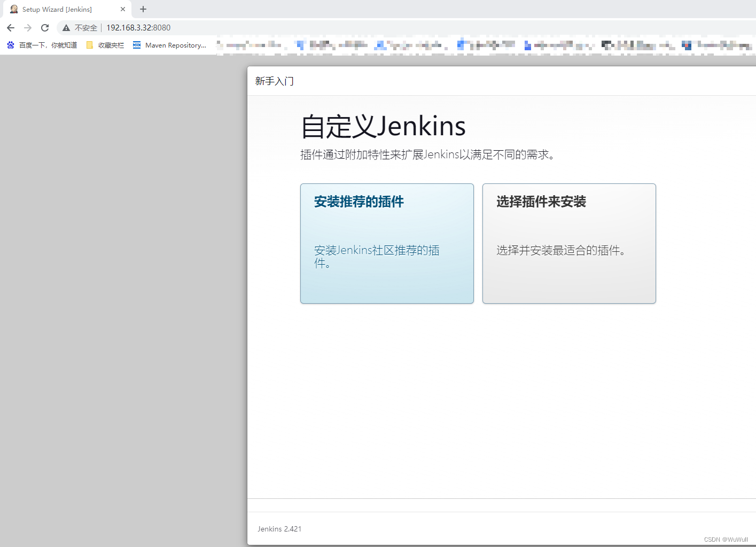
Task: Click the not-secure warning triangle icon
Action: click(66, 28)
